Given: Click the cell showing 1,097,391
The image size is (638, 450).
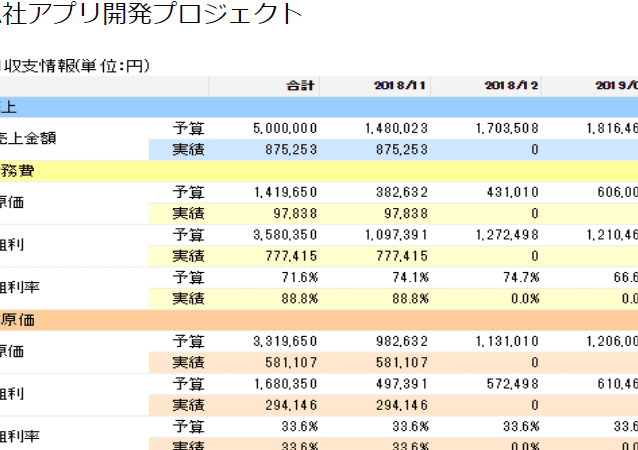Looking at the screenshot, I should (x=396, y=235).
